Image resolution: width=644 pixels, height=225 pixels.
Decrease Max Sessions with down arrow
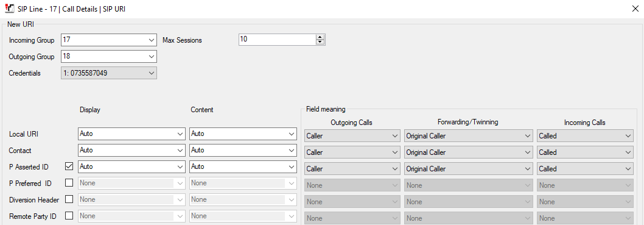[320, 42]
